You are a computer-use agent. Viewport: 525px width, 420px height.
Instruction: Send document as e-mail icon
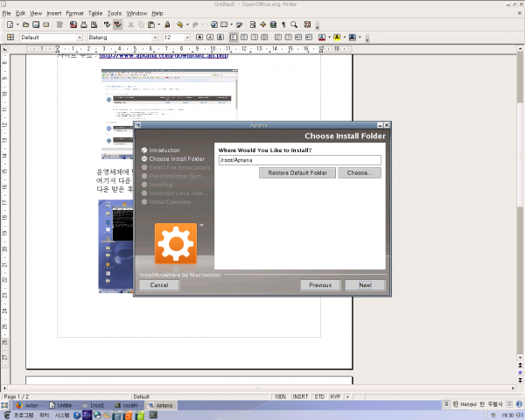point(46,24)
